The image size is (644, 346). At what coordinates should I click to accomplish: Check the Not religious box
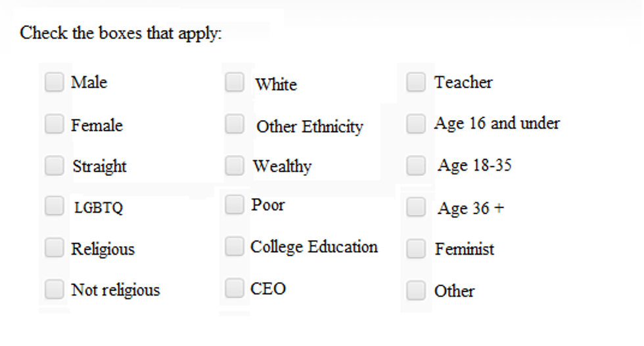tap(54, 289)
